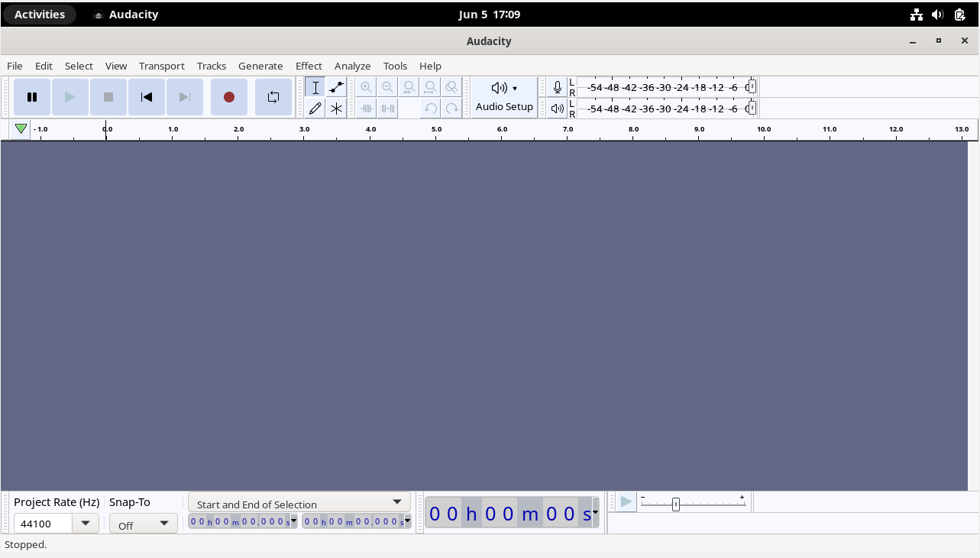The height and width of the screenshot is (558, 980).
Task: Click Fit Project to Width icon
Action: pos(431,87)
